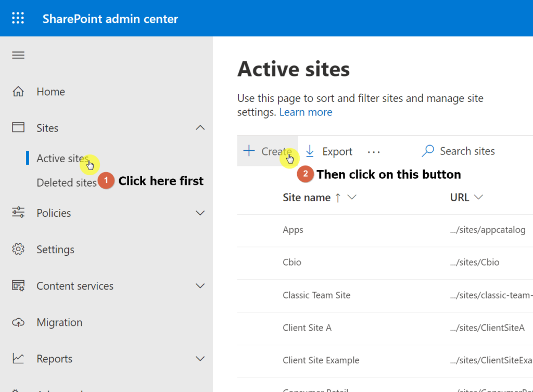Click the Home house icon
Screen dimensions: 533x392
coord(18,92)
